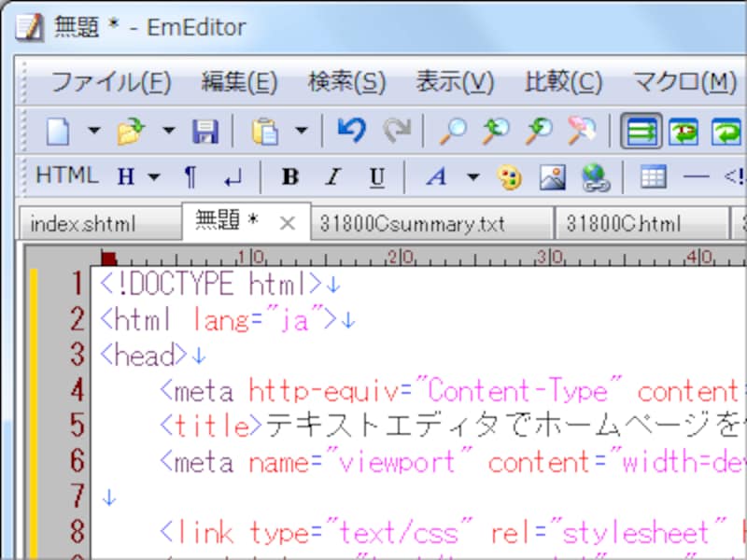Viewport: 747px width, 560px height.
Task: Undo the last edit
Action: coord(352,130)
